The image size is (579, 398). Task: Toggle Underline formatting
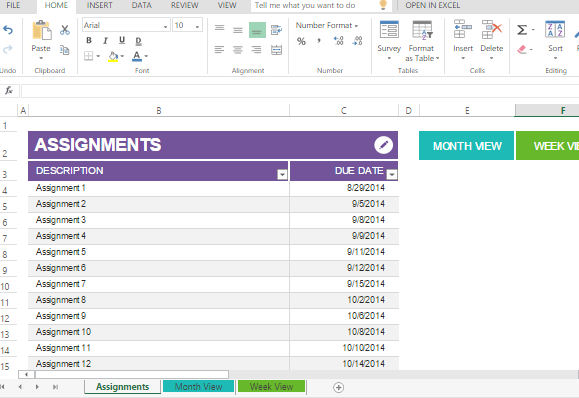[122, 40]
